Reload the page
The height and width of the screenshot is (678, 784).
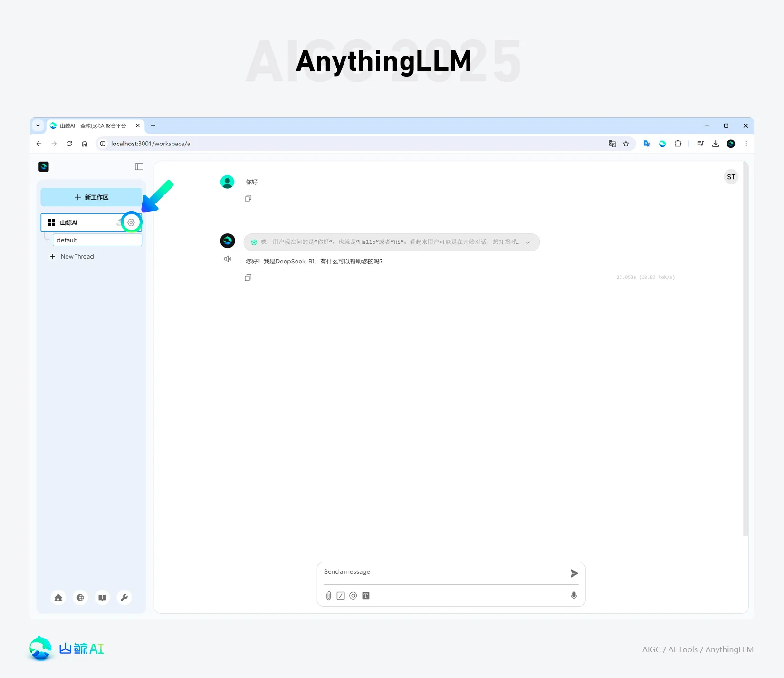coord(69,144)
